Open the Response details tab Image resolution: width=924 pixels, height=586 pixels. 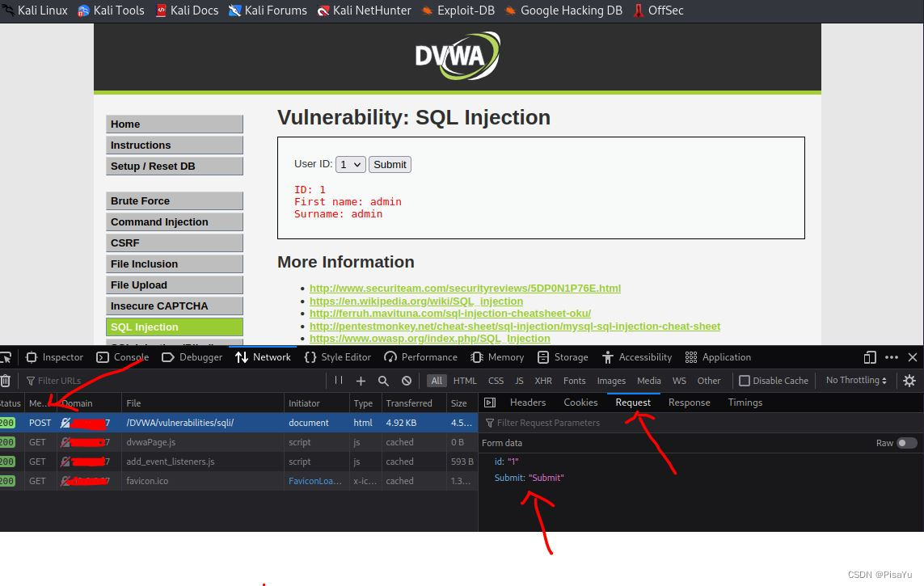point(689,403)
